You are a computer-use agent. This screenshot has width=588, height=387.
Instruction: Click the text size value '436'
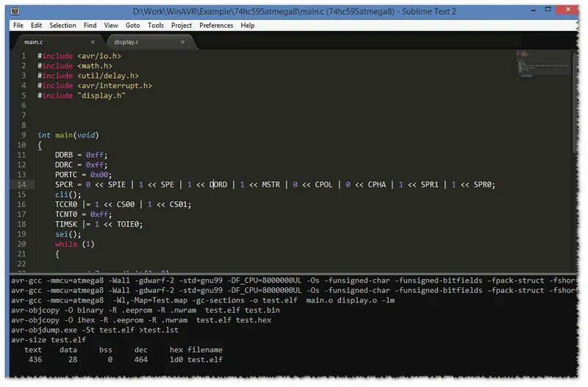tap(35, 360)
